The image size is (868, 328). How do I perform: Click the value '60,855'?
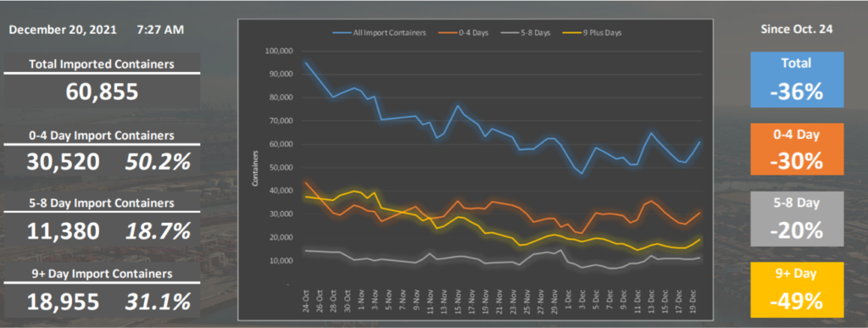[x=102, y=92]
